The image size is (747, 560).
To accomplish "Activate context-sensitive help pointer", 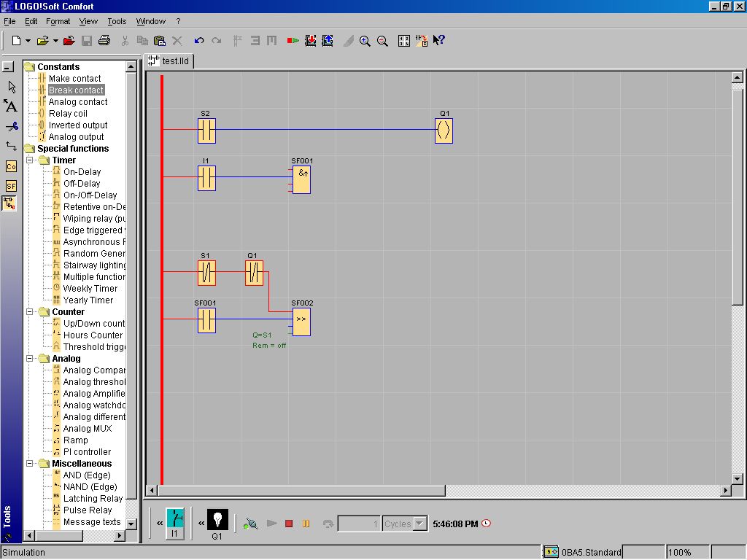I will (438, 41).
